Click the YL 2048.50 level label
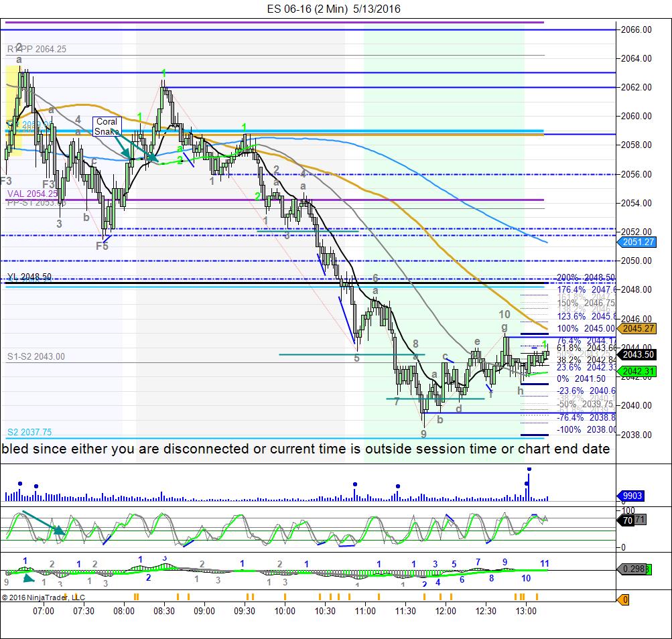672x639 pixels. [x=29, y=277]
